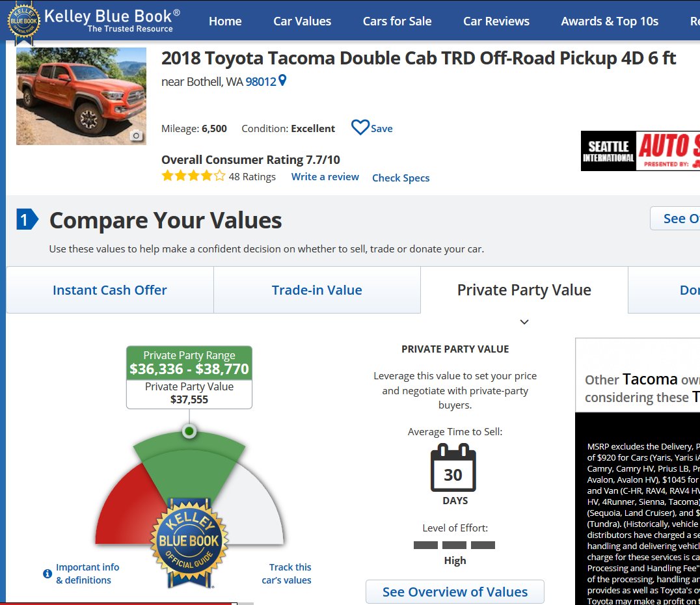This screenshot has width=700, height=605.
Task: Open the Awards & Top 10s menu
Action: click(610, 21)
